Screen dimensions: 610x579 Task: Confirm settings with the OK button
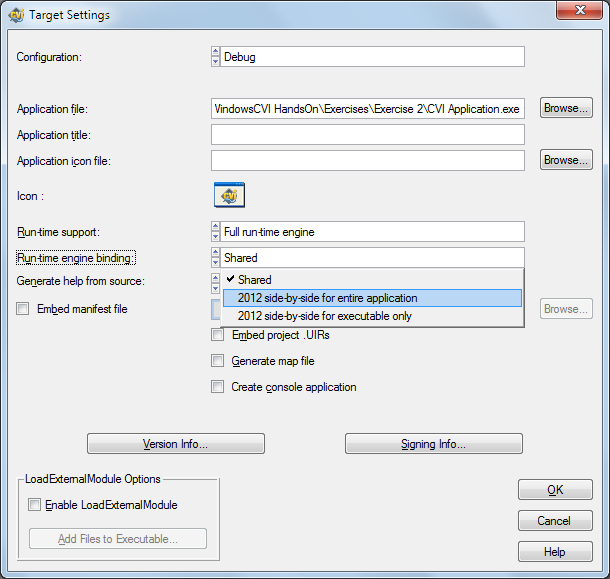555,490
